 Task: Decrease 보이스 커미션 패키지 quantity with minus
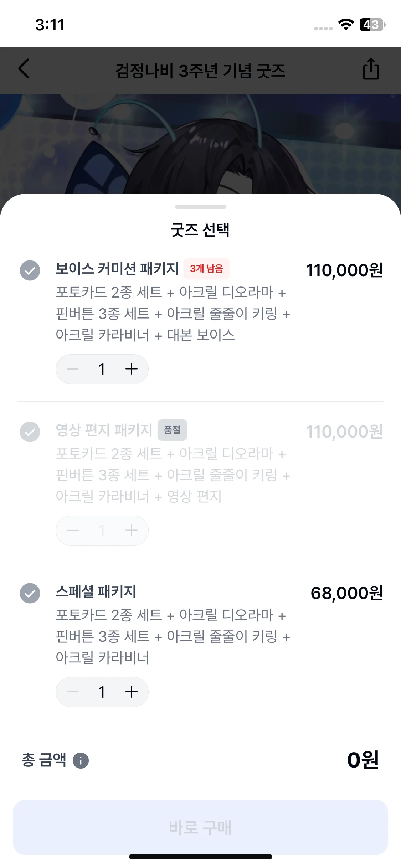pyautogui.click(x=73, y=369)
